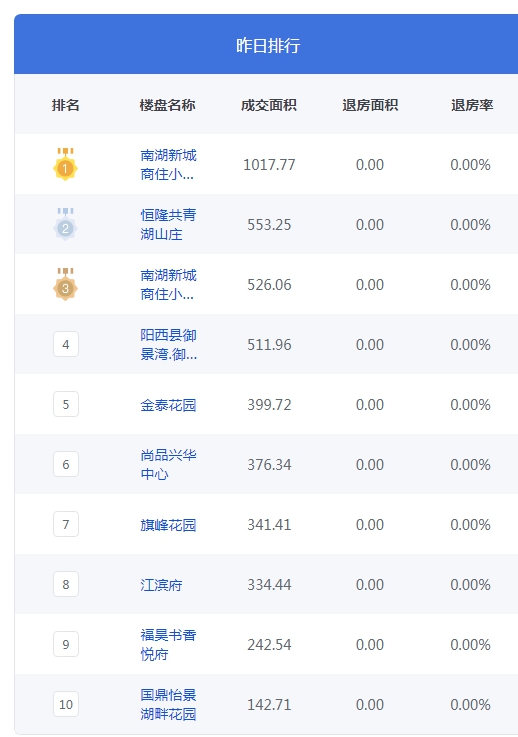The height and width of the screenshot is (737, 518).
Task: Open the 尚品兴华中心 property link
Action: [168, 464]
